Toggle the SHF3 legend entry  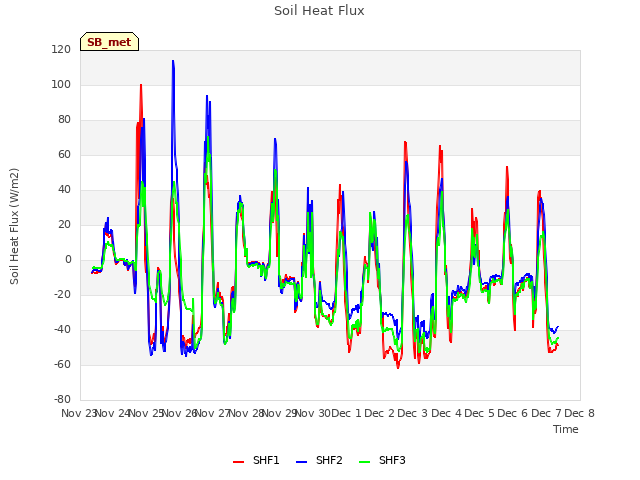pyautogui.click(x=382, y=460)
